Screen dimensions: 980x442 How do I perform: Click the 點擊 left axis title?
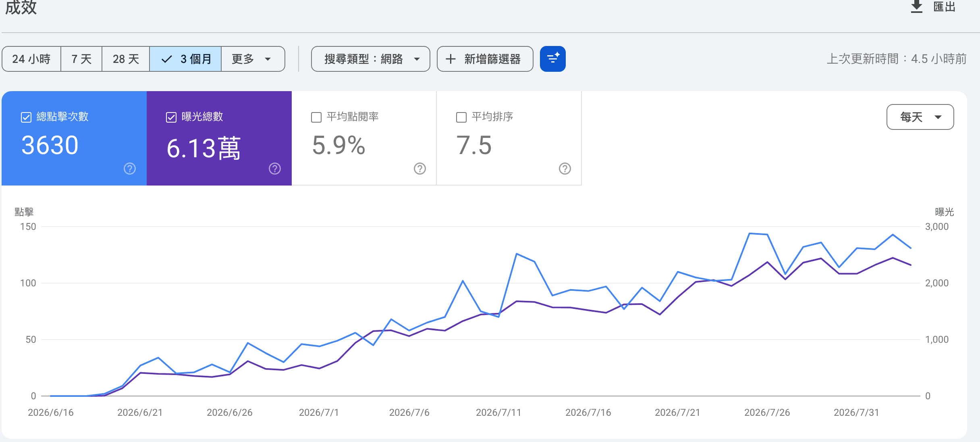[x=24, y=212]
